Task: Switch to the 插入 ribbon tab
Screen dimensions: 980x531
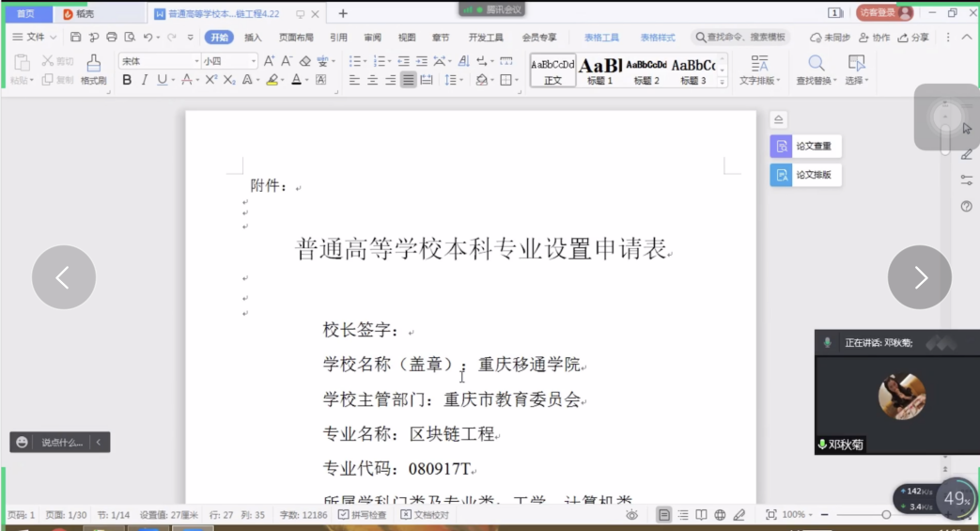Action: click(x=253, y=38)
